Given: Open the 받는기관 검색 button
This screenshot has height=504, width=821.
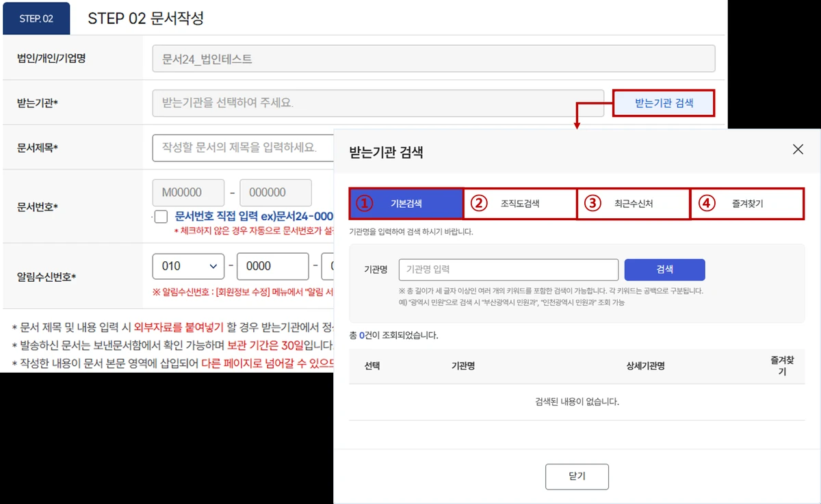Looking at the screenshot, I should (x=664, y=103).
